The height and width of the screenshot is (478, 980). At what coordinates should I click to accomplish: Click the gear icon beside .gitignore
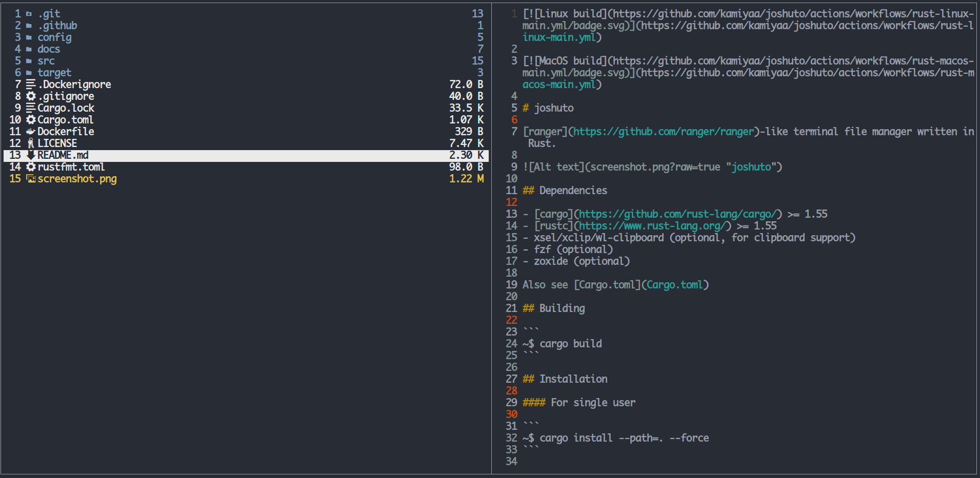[31, 96]
